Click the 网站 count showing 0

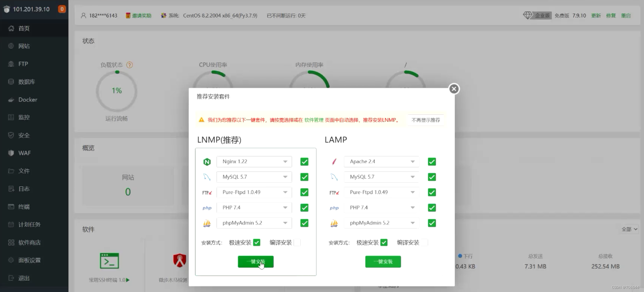[128, 192]
